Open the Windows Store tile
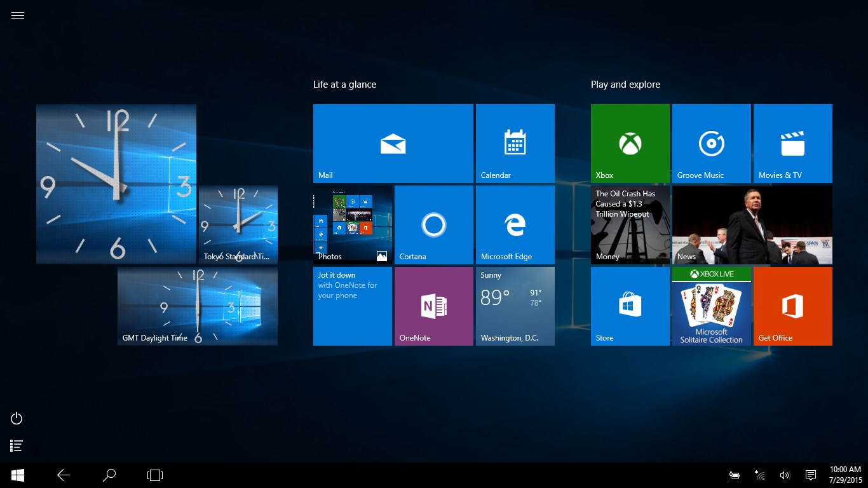Screen dimensions: 868x488 coord(630,306)
